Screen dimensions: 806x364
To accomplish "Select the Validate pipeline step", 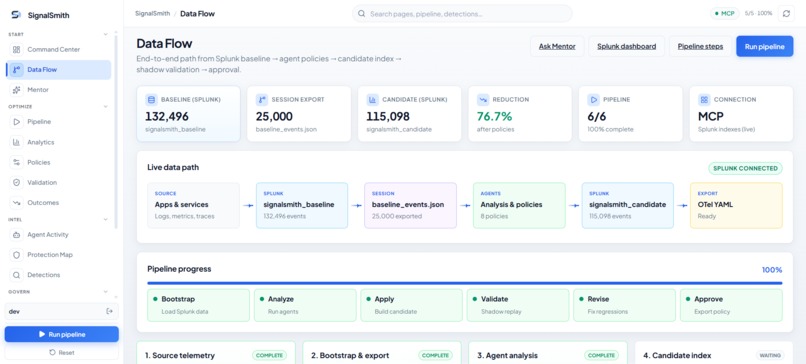I will pos(518,305).
